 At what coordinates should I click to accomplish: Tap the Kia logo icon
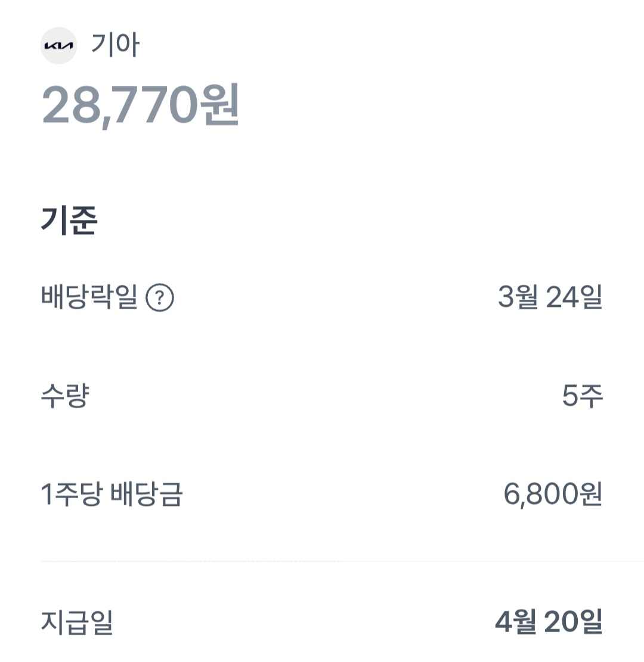(x=59, y=46)
